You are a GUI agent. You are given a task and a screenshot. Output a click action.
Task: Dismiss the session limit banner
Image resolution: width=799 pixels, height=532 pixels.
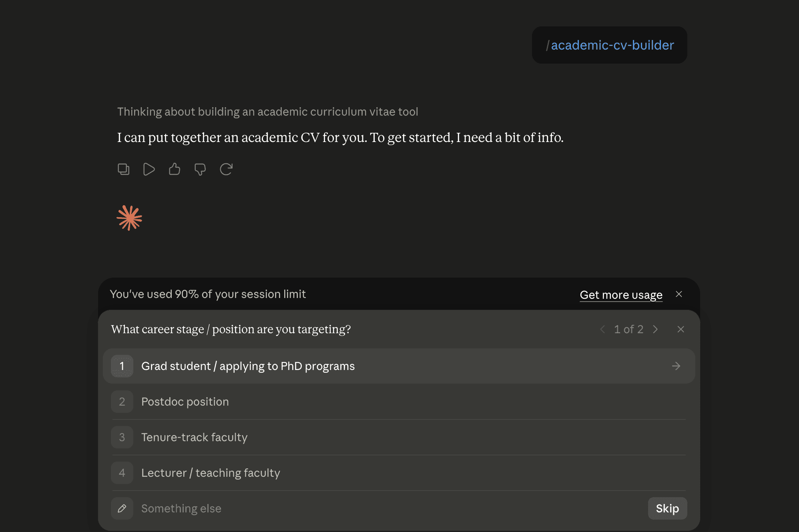pyautogui.click(x=679, y=294)
